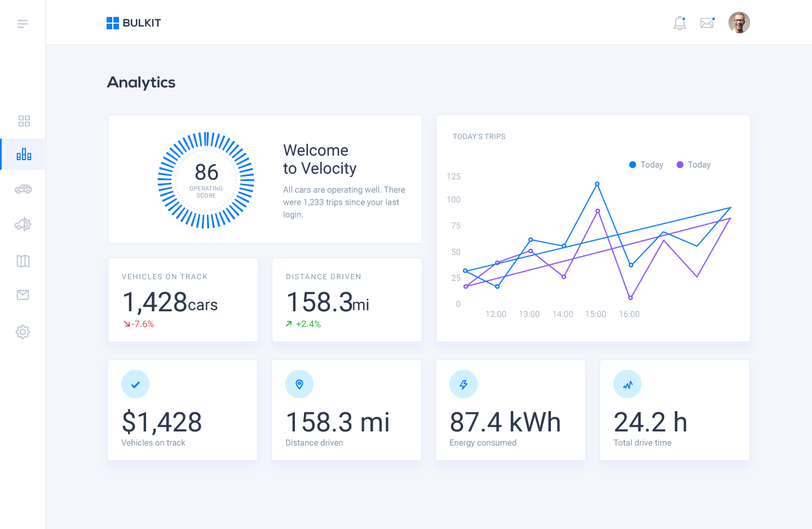
Task: Open messages from the top envelope icon
Action: tap(707, 23)
